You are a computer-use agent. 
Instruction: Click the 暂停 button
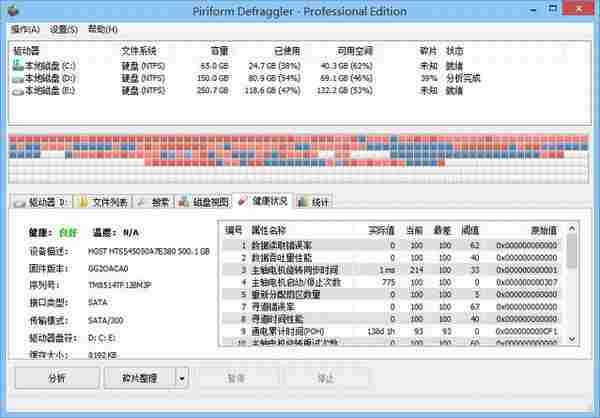236,378
